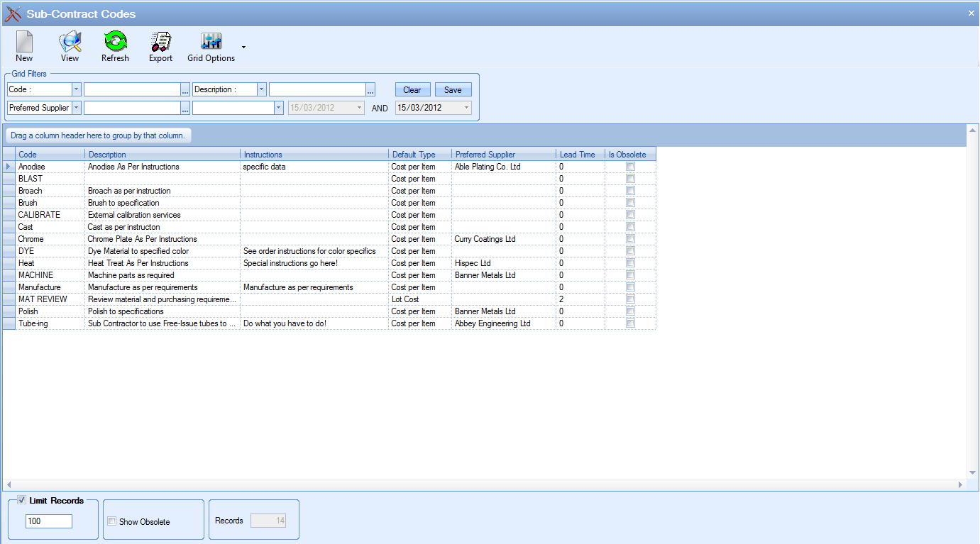This screenshot has width=980, height=544.
Task: Expand the Preferred Supplier filter dropdown
Action: [76, 108]
